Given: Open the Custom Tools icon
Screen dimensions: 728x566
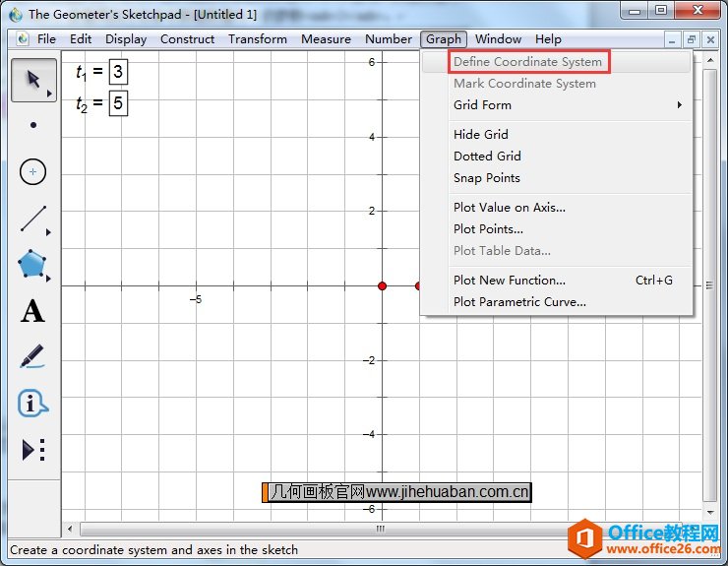Looking at the screenshot, I should [33, 450].
